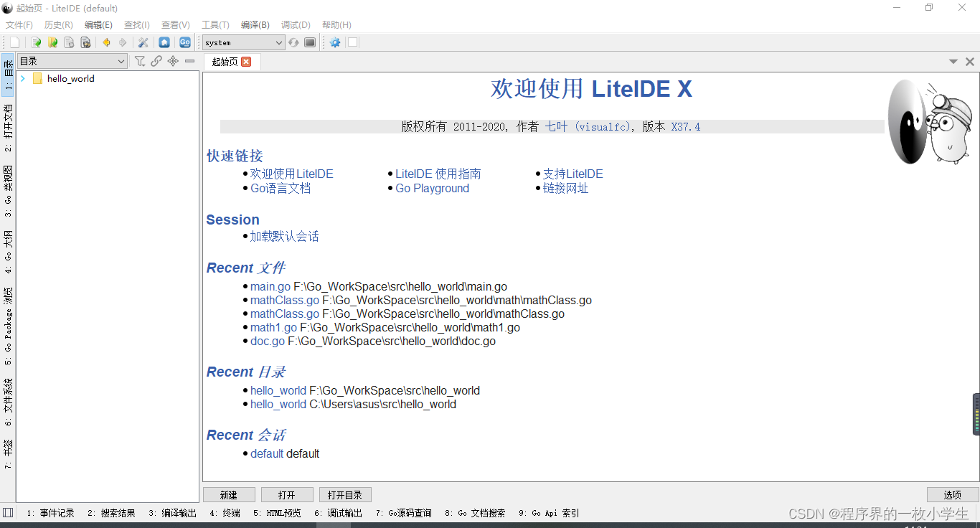Open the 工具(T) menu
This screenshot has height=528, width=980.
215,24
